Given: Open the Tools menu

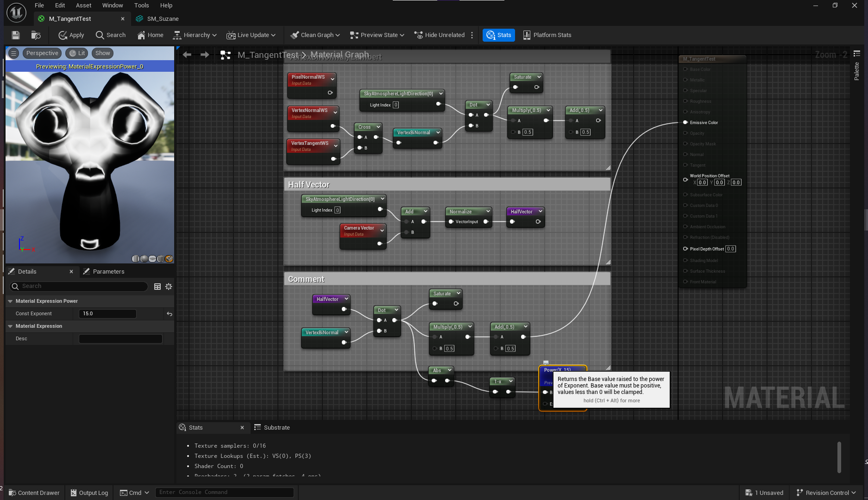Looking at the screenshot, I should 142,6.
